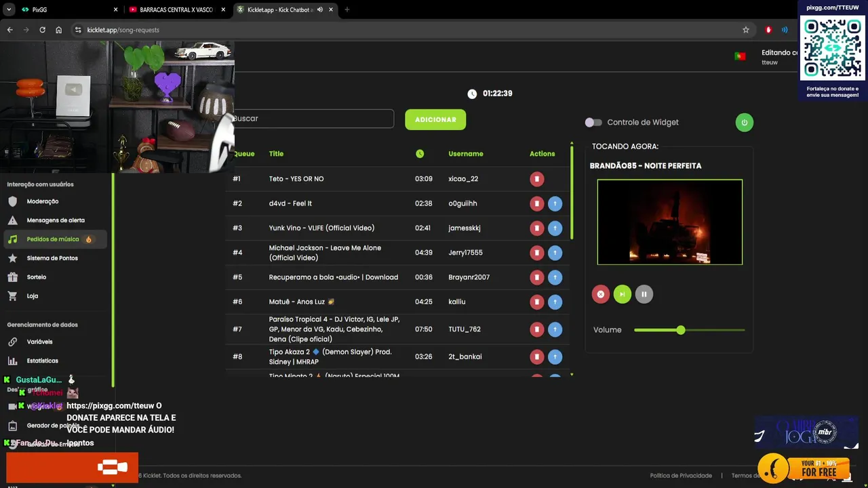The height and width of the screenshot is (488, 868).
Task: Click the green power button for song requests
Action: point(745,123)
